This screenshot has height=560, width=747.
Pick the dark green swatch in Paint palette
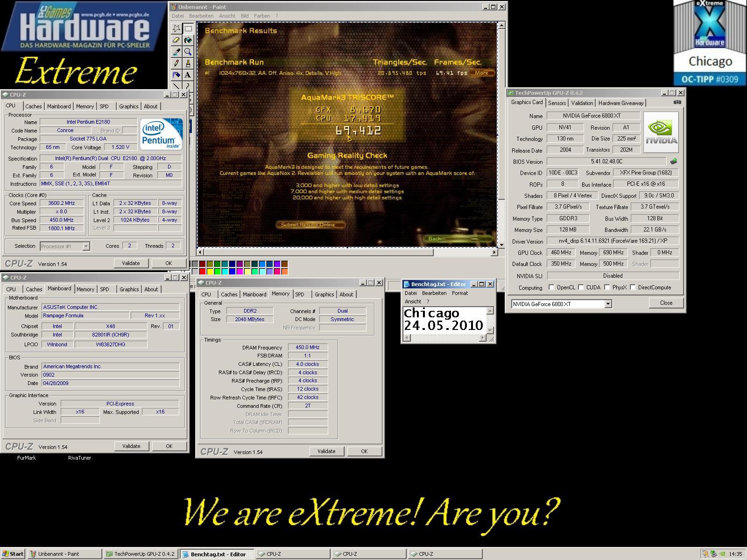218,264
